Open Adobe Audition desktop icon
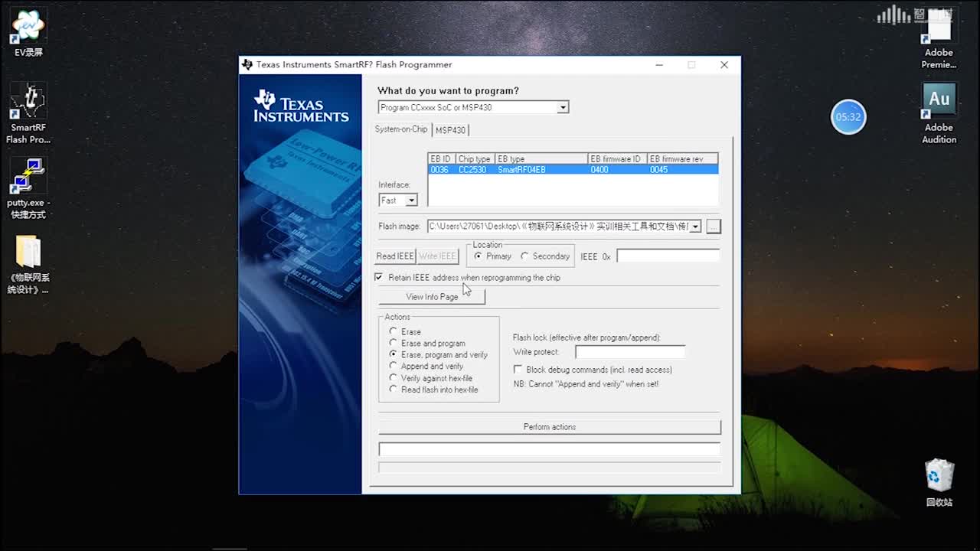 pos(939,113)
